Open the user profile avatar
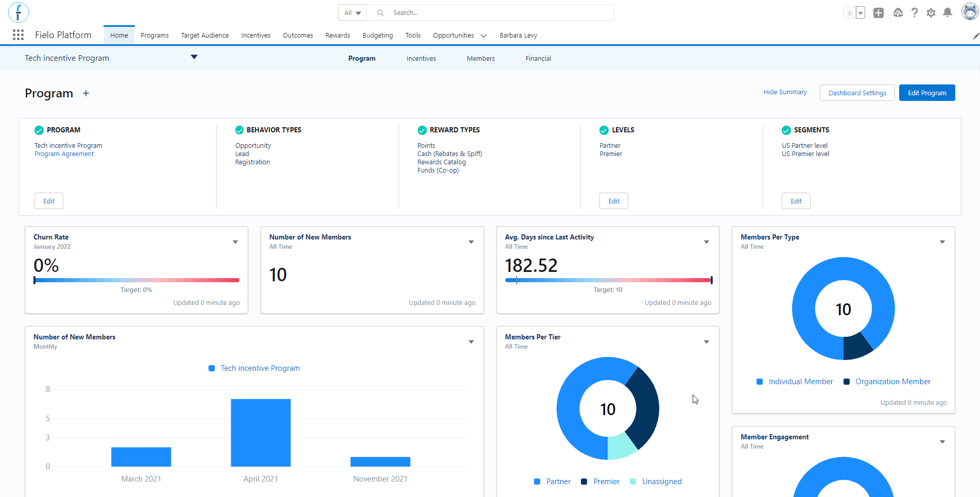This screenshot has width=980, height=497. click(970, 12)
